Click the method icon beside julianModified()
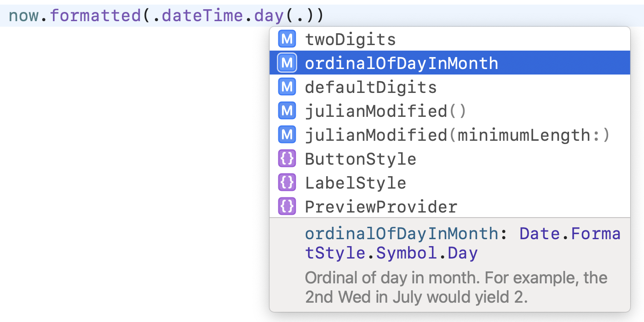This screenshot has width=644, height=322. point(287,111)
